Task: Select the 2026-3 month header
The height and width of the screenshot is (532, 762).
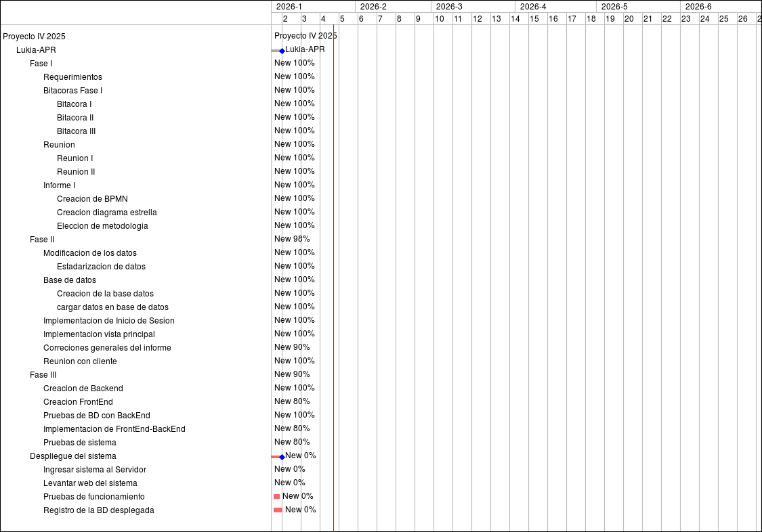Action: pos(449,7)
